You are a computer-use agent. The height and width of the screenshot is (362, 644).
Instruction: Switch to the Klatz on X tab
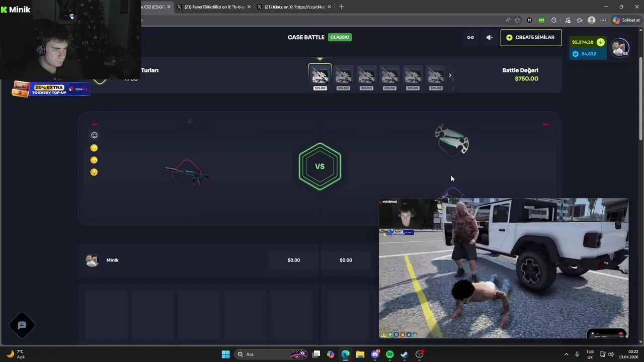pos(294,7)
